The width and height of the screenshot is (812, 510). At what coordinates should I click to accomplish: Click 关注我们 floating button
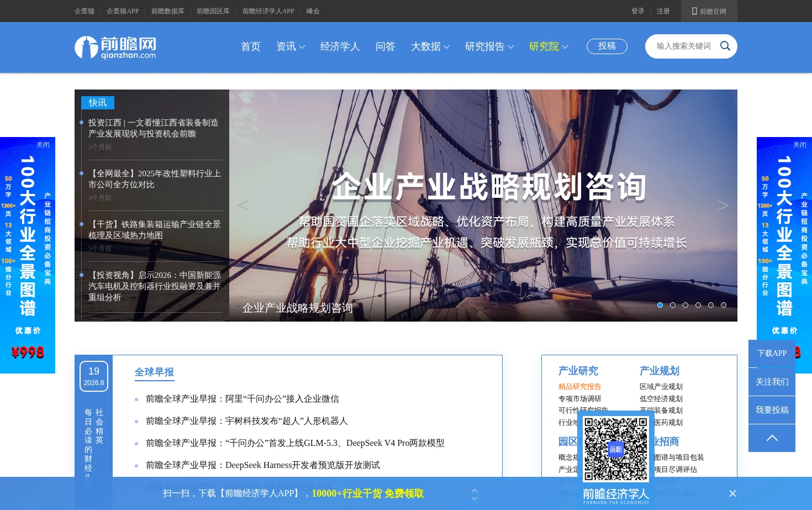click(772, 382)
